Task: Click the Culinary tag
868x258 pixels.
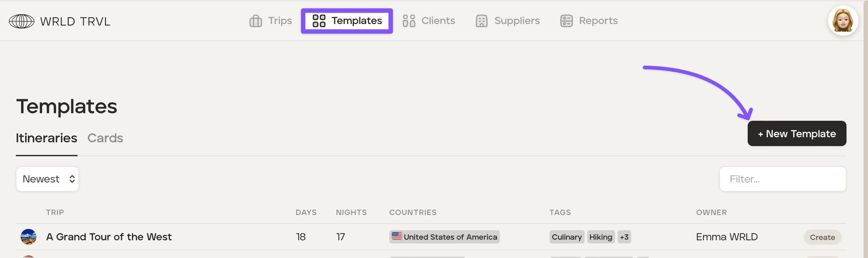Action: (x=566, y=237)
